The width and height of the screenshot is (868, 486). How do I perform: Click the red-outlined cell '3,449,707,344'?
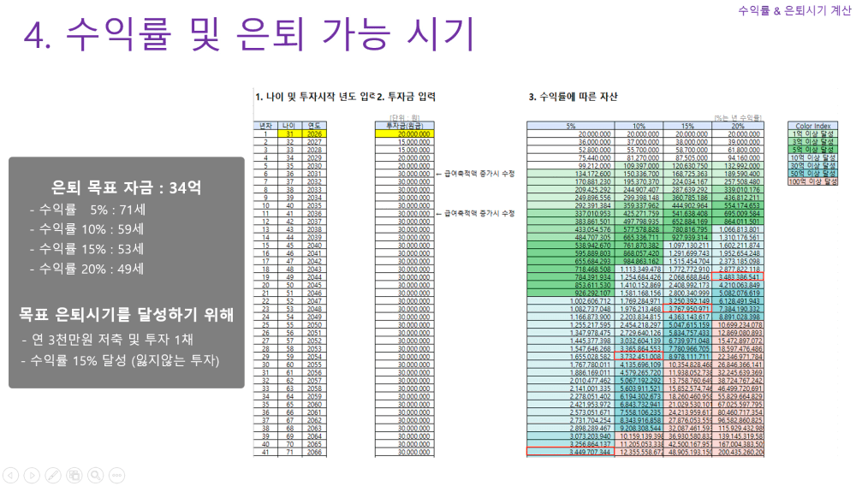pyautogui.click(x=571, y=452)
